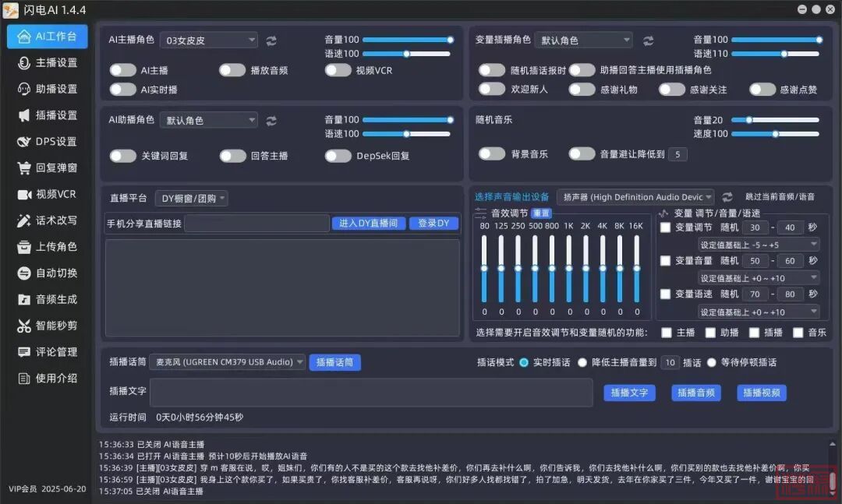Viewport: 842px width, 504px height.
Task: Click the 进入DY直播间 button
Action: pyautogui.click(x=369, y=224)
